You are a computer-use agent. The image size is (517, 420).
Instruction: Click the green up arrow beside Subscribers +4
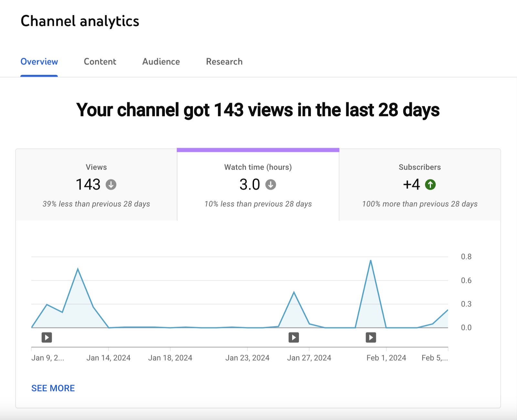(430, 184)
